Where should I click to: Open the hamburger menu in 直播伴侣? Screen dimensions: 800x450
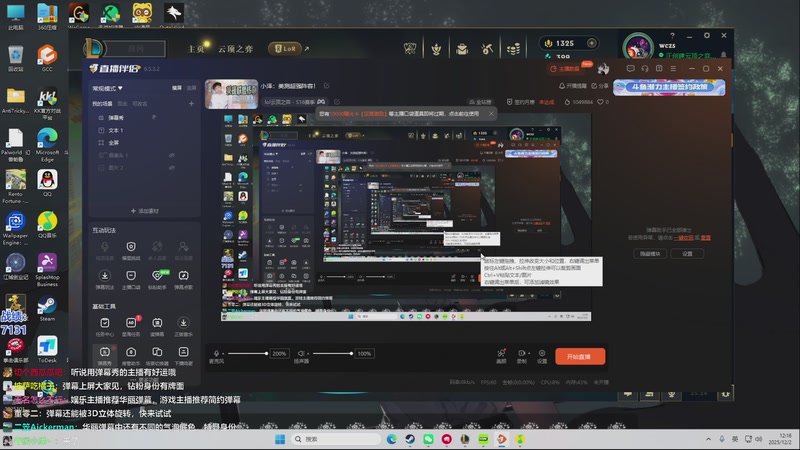pyautogui.click(x=673, y=68)
